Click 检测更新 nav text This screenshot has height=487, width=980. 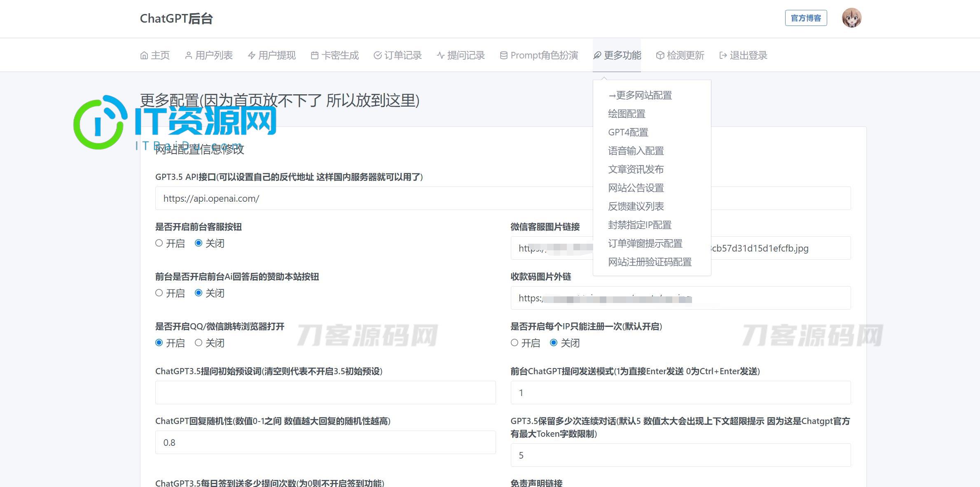click(x=686, y=55)
